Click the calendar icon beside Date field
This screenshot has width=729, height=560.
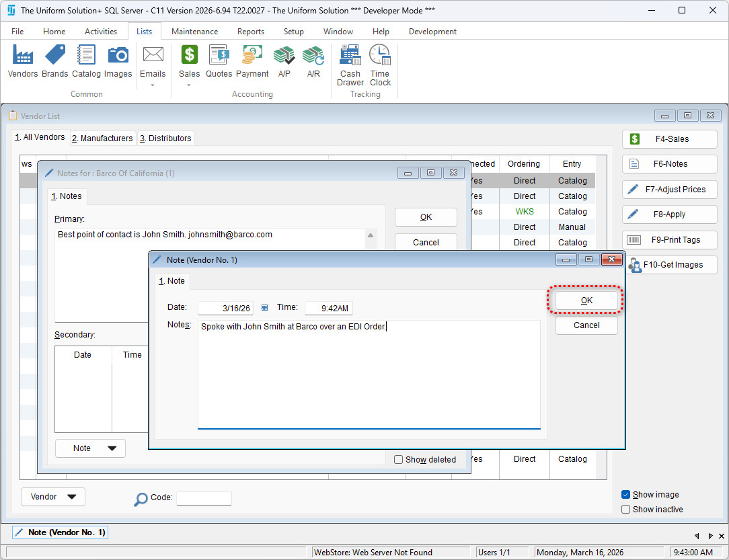click(x=264, y=308)
